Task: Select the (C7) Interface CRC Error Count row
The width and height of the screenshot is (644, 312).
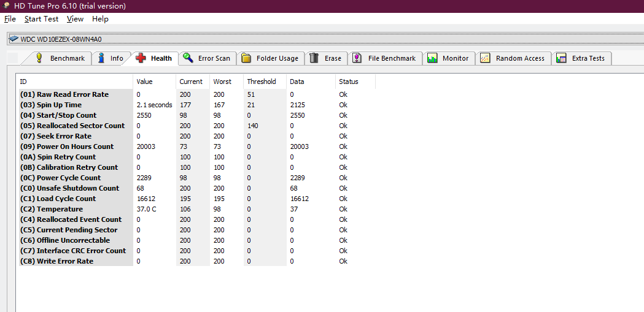Action: click(x=197, y=251)
